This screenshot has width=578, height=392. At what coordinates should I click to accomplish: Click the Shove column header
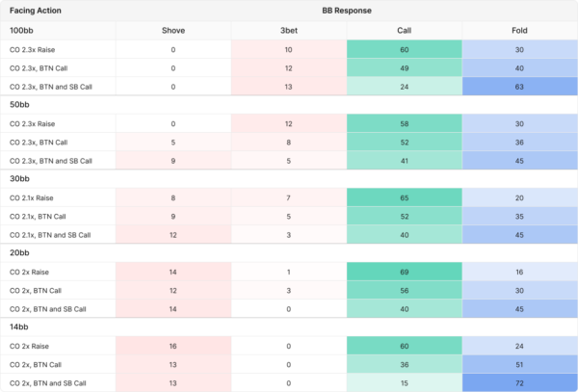pyautogui.click(x=173, y=30)
